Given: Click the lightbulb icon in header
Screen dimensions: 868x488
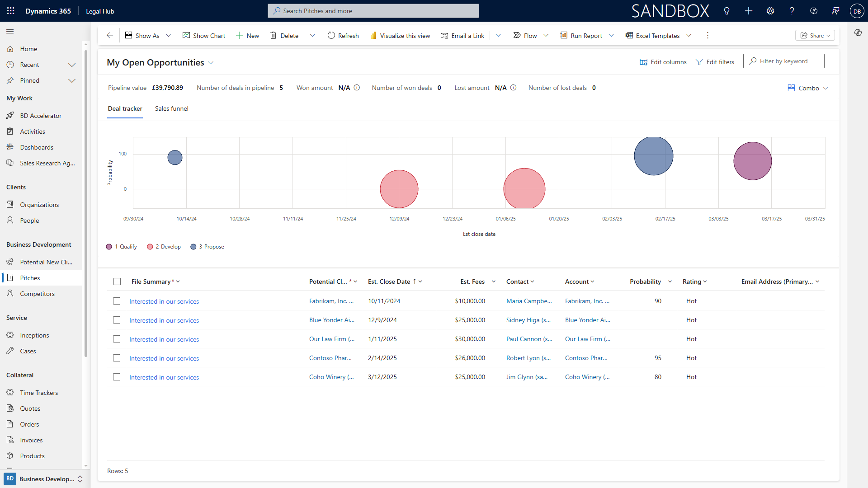Looking at the screenshot, I should pyautogui.click(x=727, y=11).
